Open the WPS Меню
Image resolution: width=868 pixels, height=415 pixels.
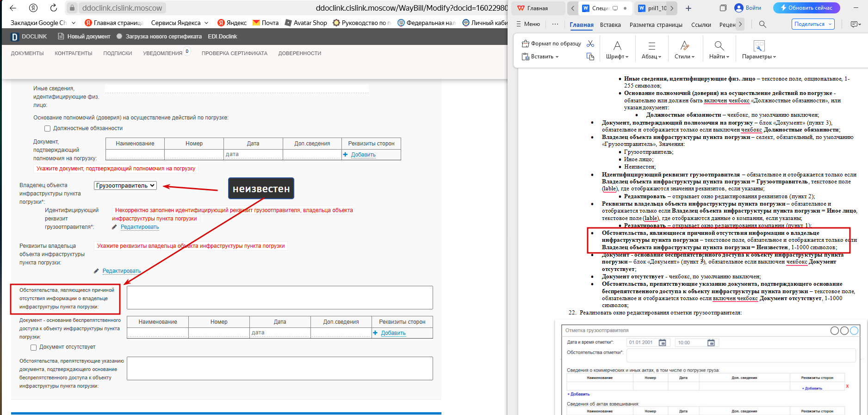coord(528,24)
